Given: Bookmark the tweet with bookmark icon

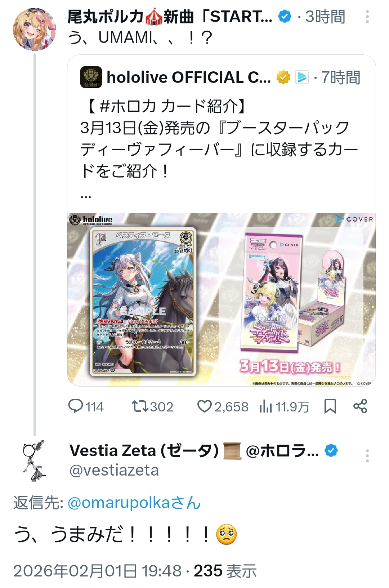Looking at the screenshot, I should 330,406.
